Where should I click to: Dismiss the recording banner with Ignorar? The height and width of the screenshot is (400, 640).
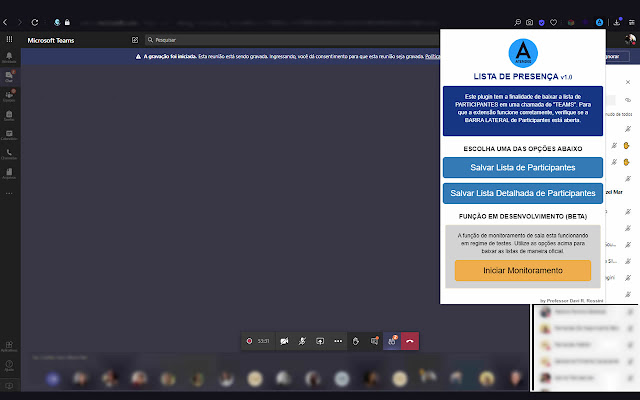pos(616,56)
